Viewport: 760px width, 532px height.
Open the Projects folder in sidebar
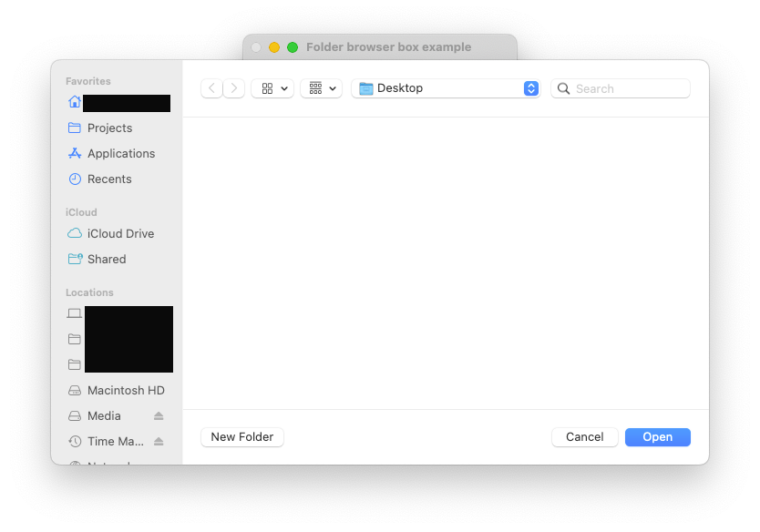tap(109, 128)
